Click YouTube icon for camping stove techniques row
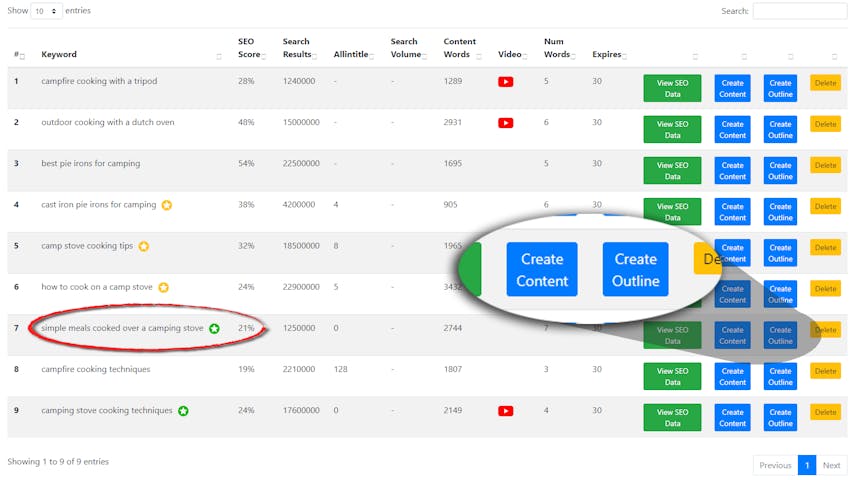 tap(505, 411)
